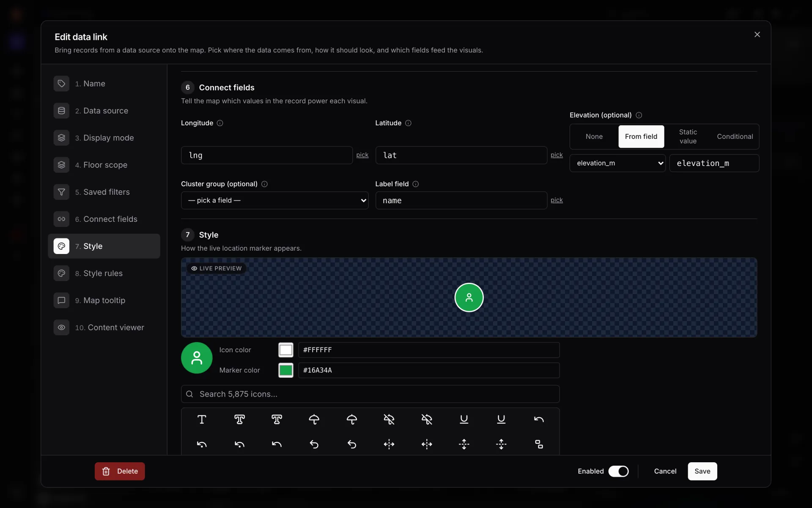
Task: Cancel editing the data link
Action: [665, 471]
